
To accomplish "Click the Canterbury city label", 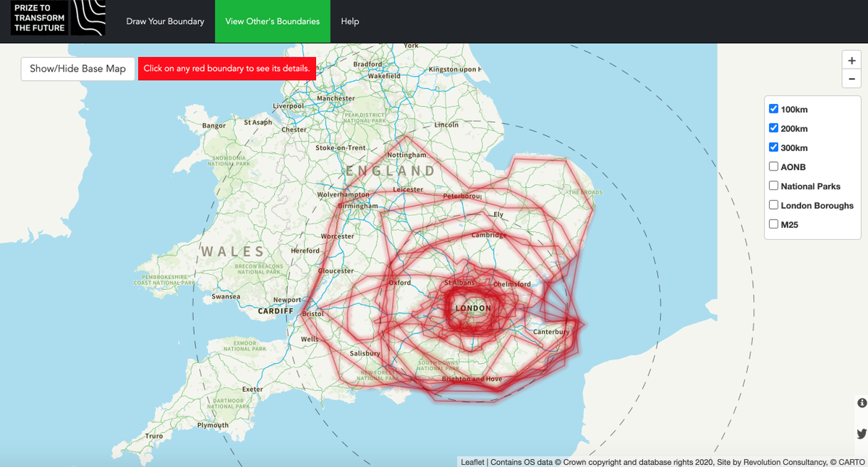I will tap(551, 332).
